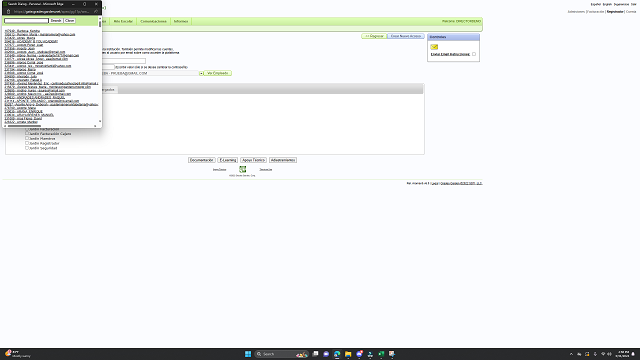Check the Jardín Facturación Cajero checkbox
Viewport: 640px width, 360px height.
[27, 133]
